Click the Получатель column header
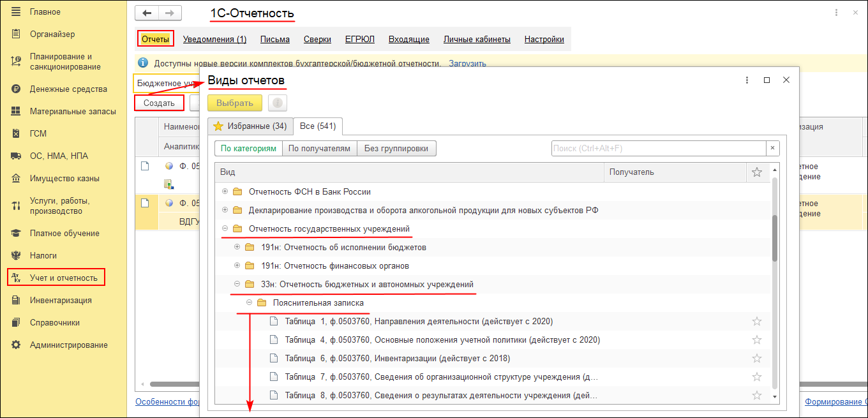Viewport: 868px width, 418px height. (675, 172)
